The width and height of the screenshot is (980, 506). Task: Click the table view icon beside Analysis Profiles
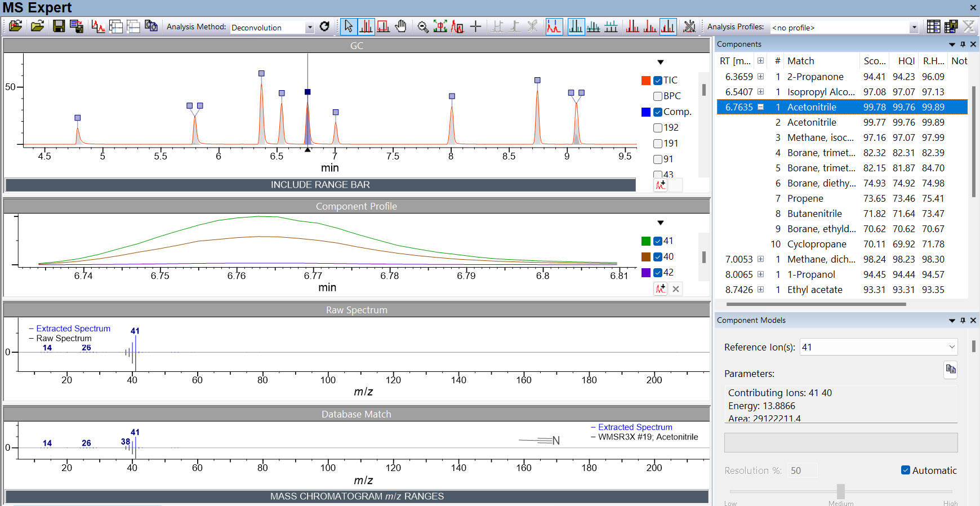point(933,26)
